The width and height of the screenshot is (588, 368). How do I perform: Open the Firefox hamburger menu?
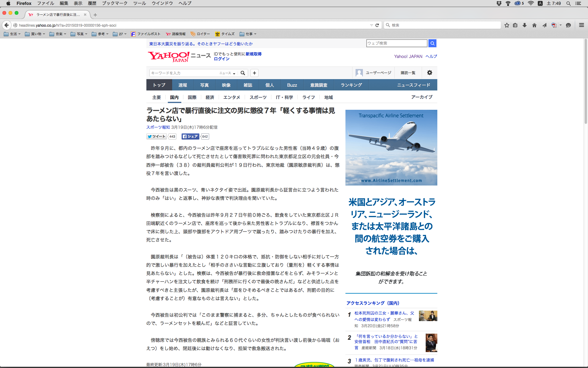pyautogui.click(x=581, y=25)
